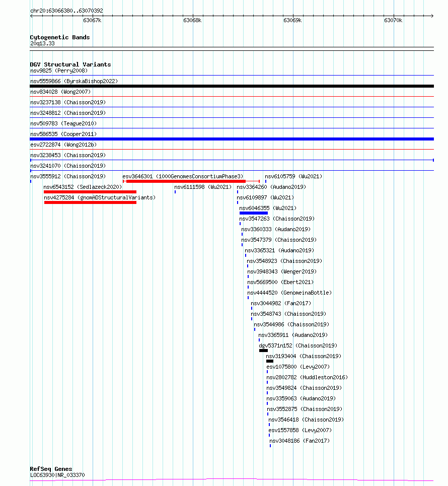Viewport: 448px width, 486px height.
Task: Open esv2722874 (Wong2012b) variant
Action: tap(63, 145)
